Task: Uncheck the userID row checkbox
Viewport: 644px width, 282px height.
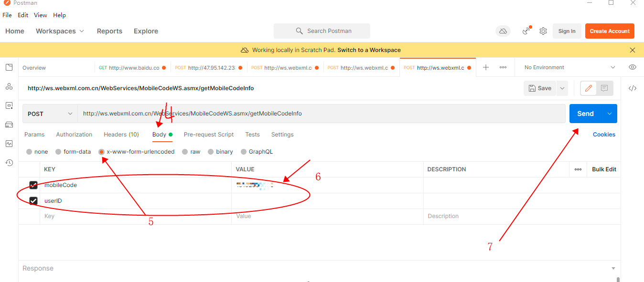Action: click(33, 201)
